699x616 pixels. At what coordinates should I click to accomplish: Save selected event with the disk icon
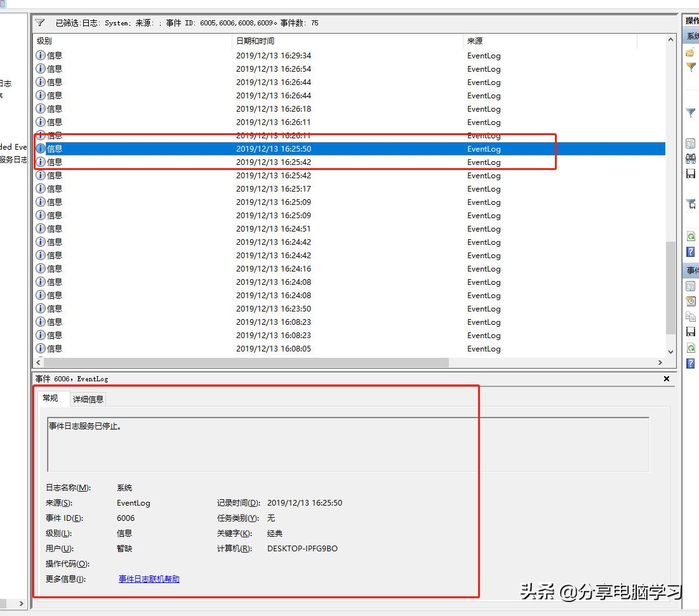coord(691,331)
